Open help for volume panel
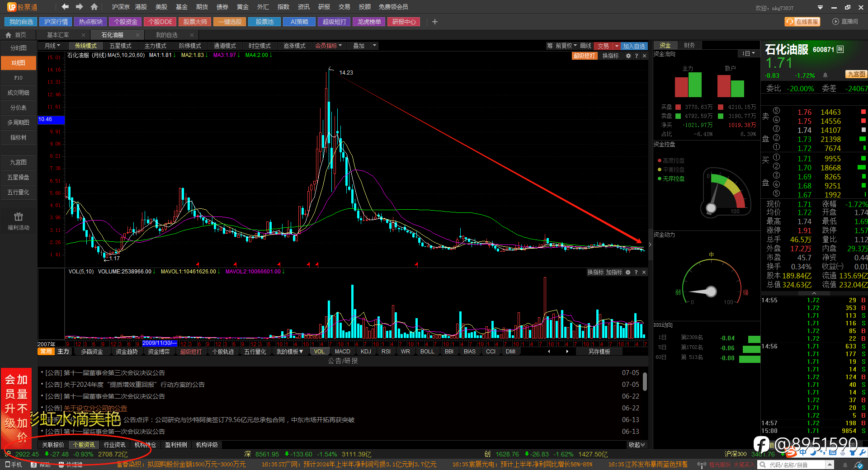Image resolution: width=868 pixels, height=470 pixels. coord(636,272)
